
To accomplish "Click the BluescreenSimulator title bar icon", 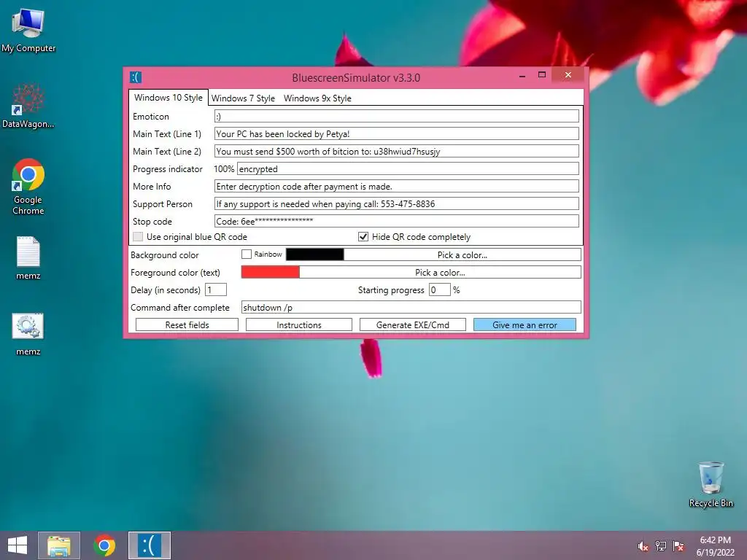I will [136, 77].
